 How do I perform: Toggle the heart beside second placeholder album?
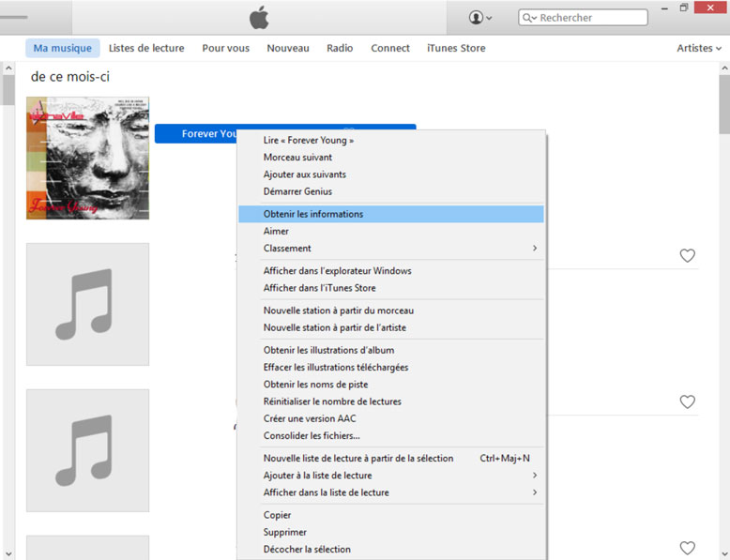687,401
